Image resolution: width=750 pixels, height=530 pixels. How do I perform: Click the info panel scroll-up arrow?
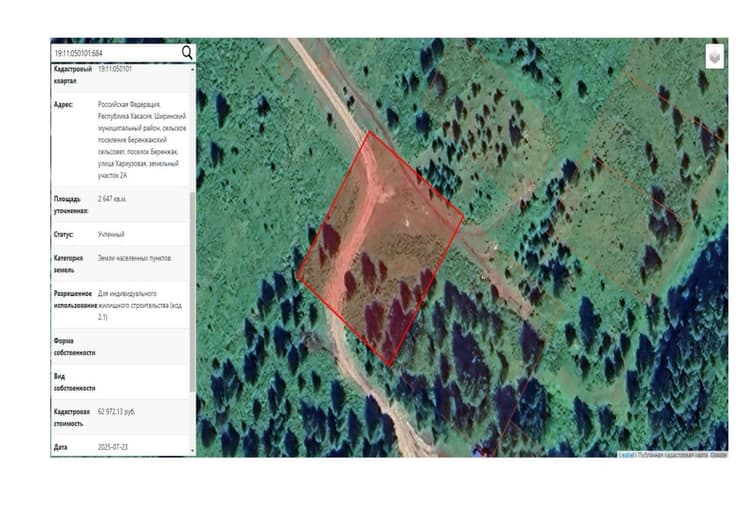(192, 69)
